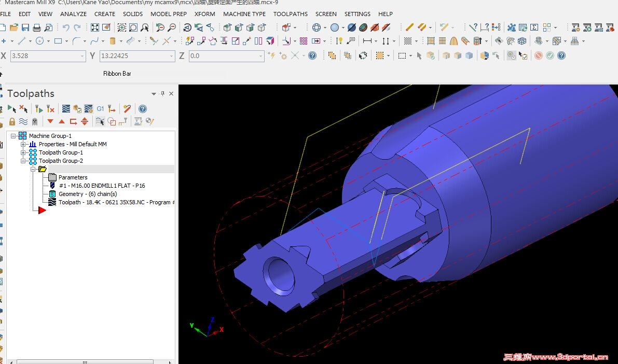The height and width of the screenshot is (364, 618).
Task: Open the SOLIDS menu
Action: coord(133,14)
